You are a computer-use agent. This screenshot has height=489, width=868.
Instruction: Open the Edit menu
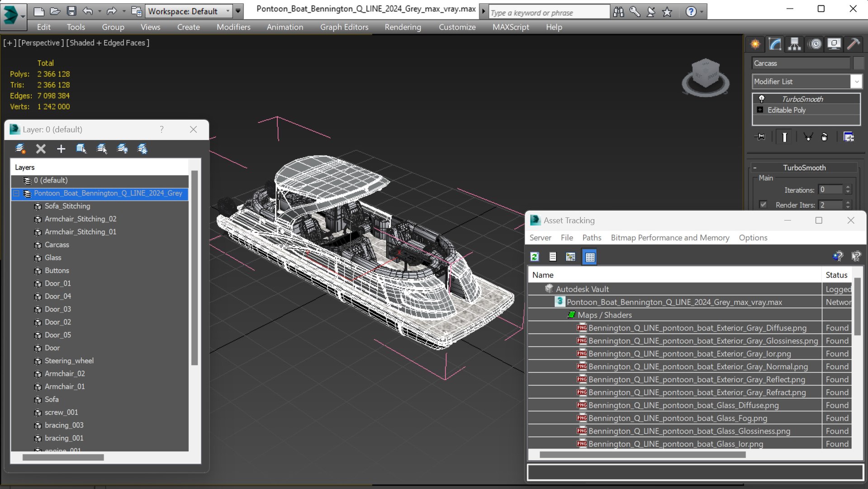click(x=43, y=27)
